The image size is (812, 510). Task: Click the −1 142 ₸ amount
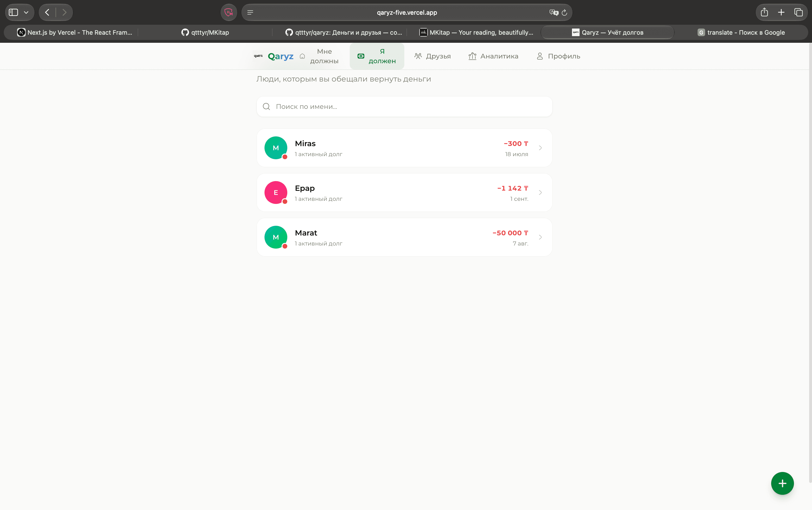click(x=512, y=188)
